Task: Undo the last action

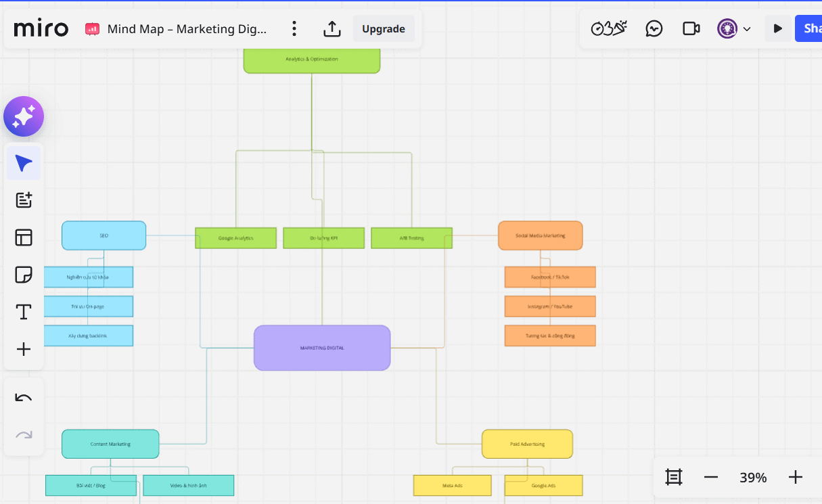Action: click(24, 398)
